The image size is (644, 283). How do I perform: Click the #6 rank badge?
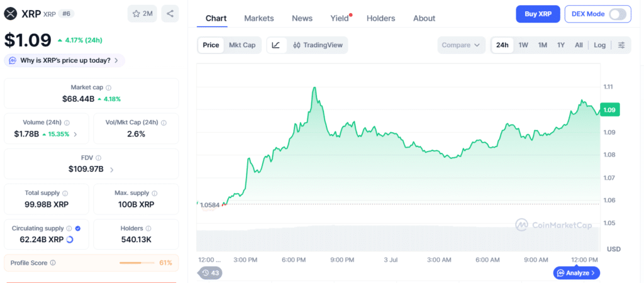pyautogui.click(x=66, y=14)
